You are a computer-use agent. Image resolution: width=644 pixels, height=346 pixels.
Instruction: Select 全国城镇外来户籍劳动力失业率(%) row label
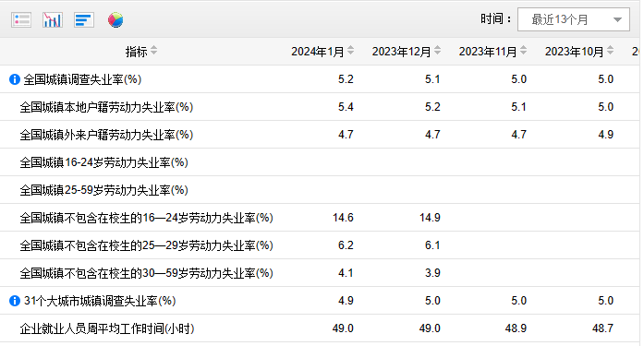click(106, 135)
